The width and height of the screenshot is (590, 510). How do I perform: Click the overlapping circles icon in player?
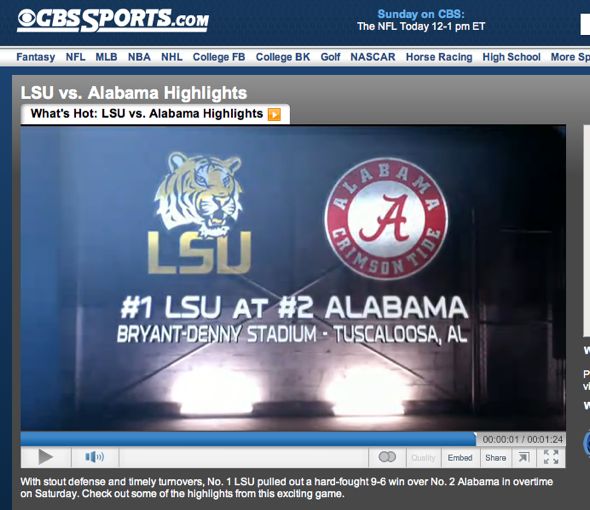tap(387, 457)
